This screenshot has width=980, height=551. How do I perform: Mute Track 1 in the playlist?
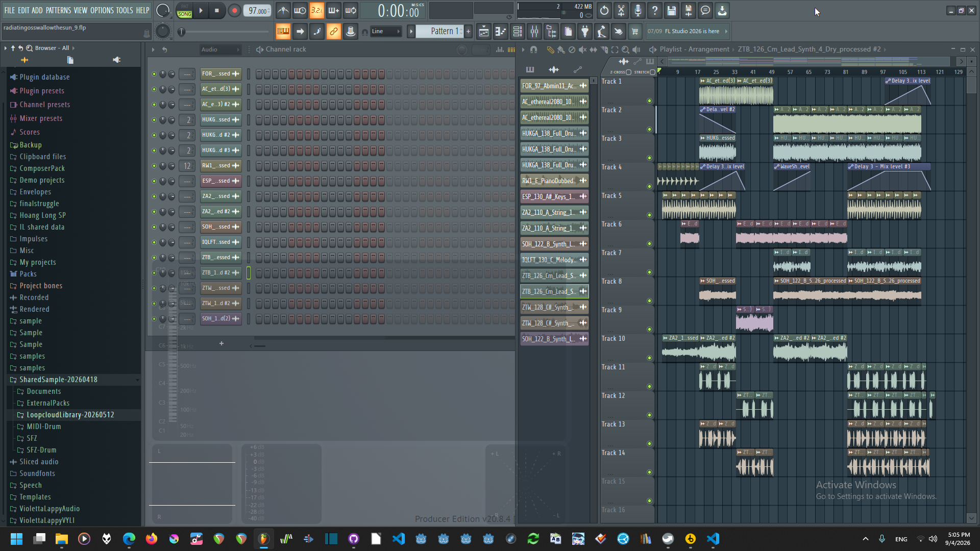coord(649,101)
